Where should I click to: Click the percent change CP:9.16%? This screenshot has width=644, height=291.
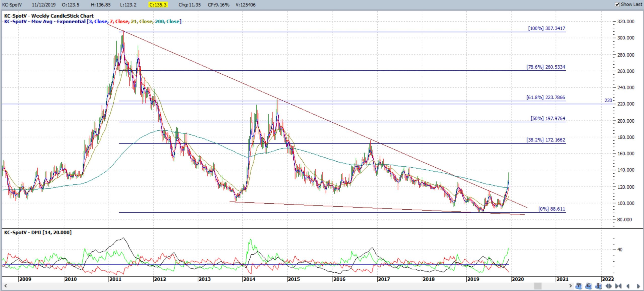click(218, 5)
